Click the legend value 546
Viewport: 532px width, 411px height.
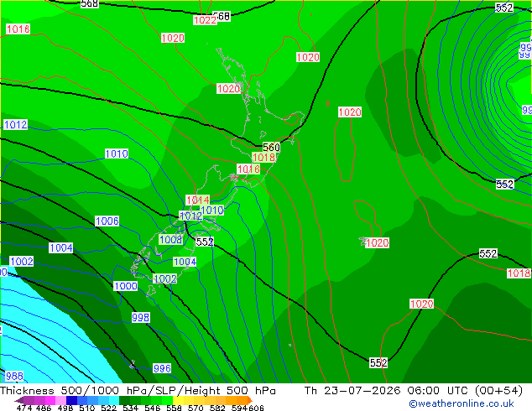153,408
